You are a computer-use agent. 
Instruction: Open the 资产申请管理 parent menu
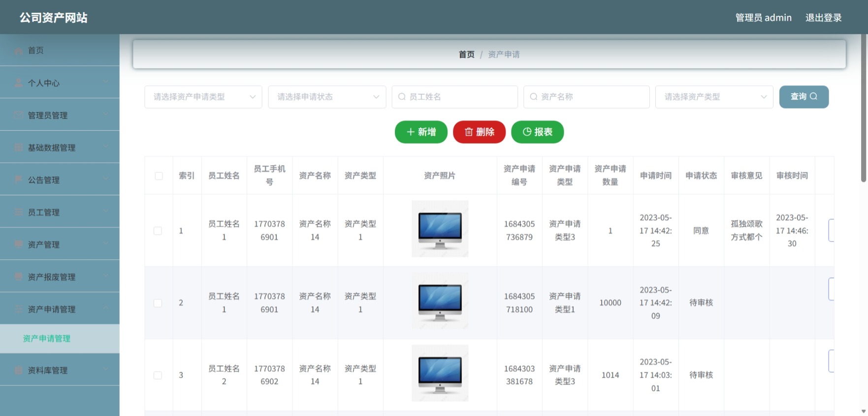click(60, 309)
